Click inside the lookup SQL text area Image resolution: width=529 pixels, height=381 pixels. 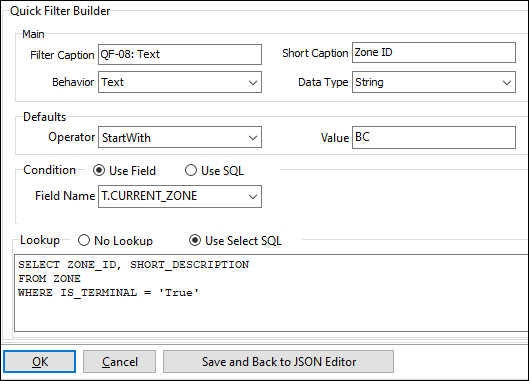(271, 293)
